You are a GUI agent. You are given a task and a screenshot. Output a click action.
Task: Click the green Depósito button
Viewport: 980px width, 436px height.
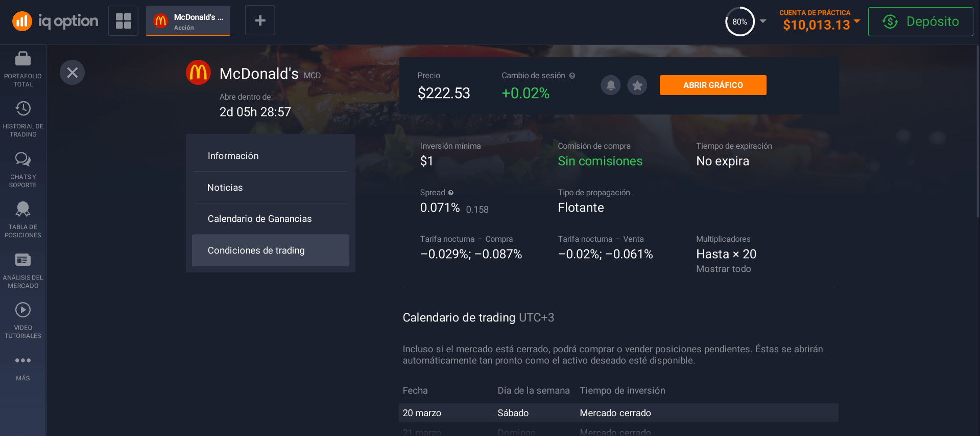click(x=920, y=21)
